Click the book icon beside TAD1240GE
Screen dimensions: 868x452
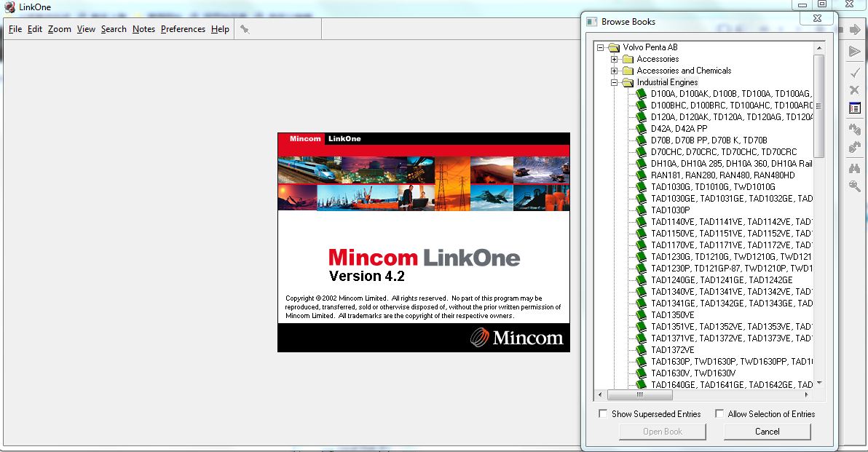(x=641, y=279)
